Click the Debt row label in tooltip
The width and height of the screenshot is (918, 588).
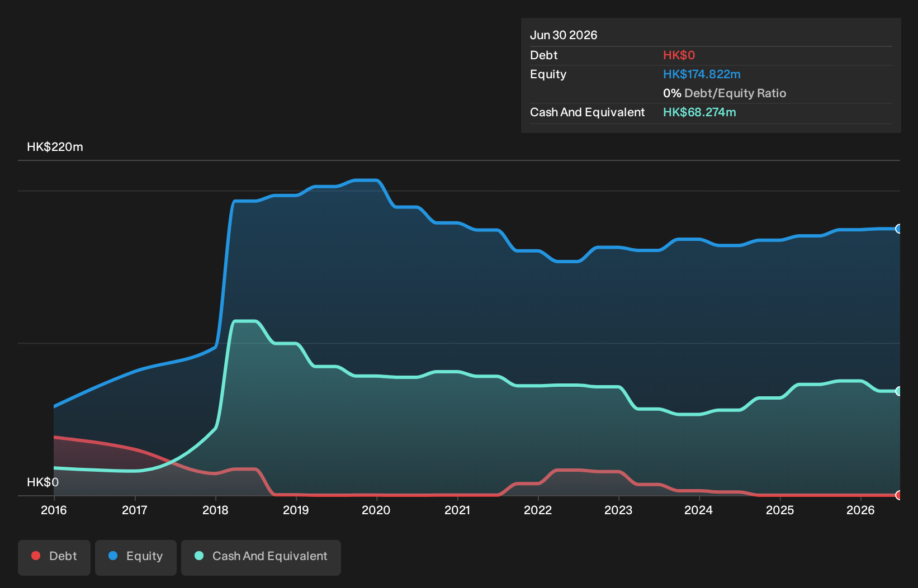[x=544, y=55]
